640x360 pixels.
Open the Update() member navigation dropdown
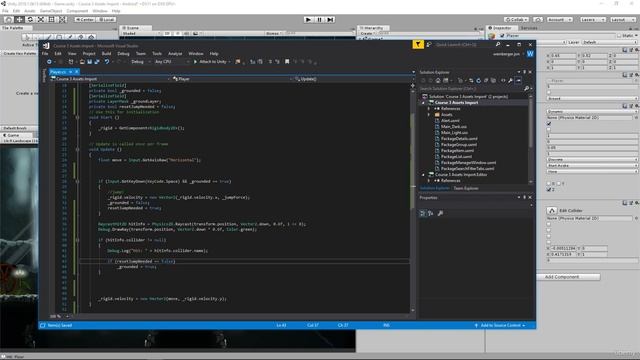352,79
